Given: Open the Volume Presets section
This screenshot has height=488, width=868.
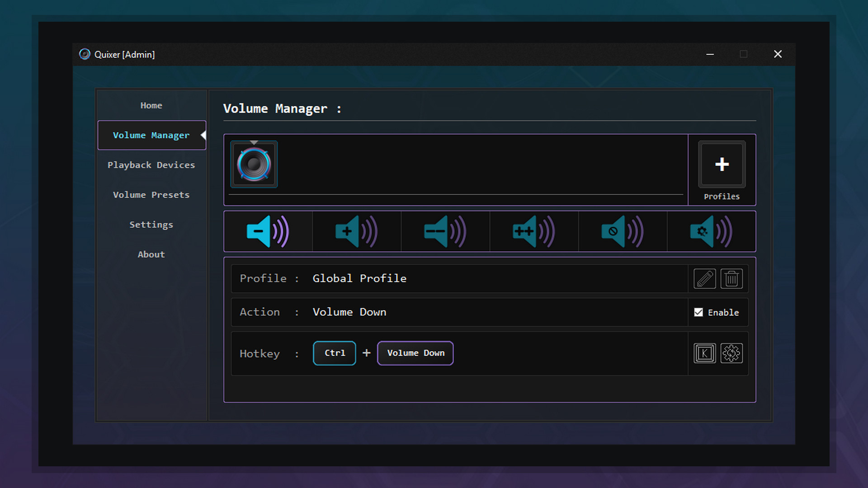Looking at the screenshot, I should point(151,195).
